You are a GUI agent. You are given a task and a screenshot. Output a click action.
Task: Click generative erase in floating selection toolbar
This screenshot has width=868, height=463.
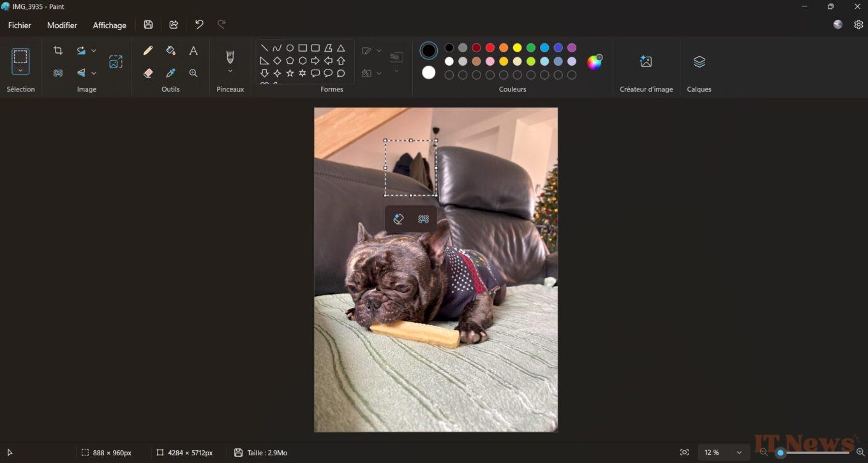click(x=398, y=219)
